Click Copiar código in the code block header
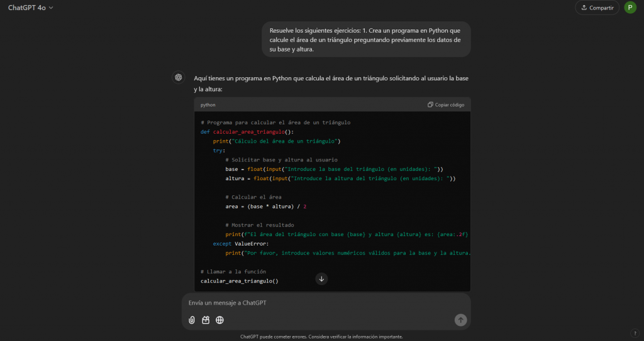This screenshot has height=341, width=644. click(446, 105)
